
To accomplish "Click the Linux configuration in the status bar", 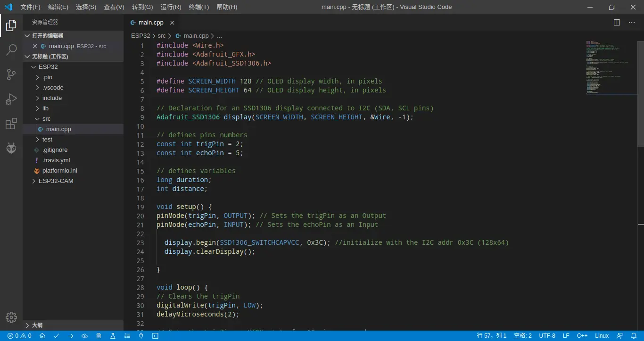I will click(602, 336).
